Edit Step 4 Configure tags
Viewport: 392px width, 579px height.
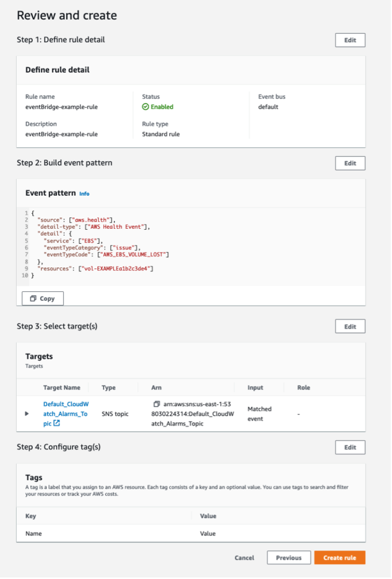click(x=351, y=447)
